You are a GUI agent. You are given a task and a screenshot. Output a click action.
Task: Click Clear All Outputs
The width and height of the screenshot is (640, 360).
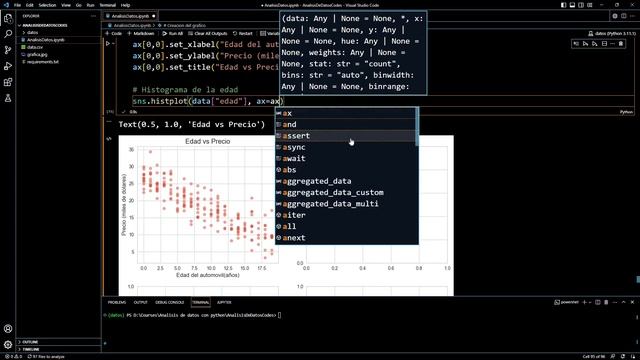tap(207, 33)
